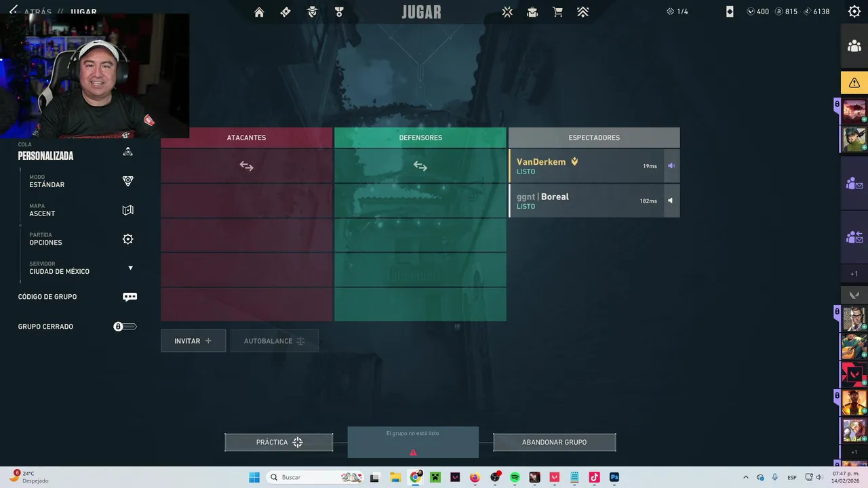Open the Agents icon in top bar
Viewport: 868px width, 488px height.
[313, 12]
